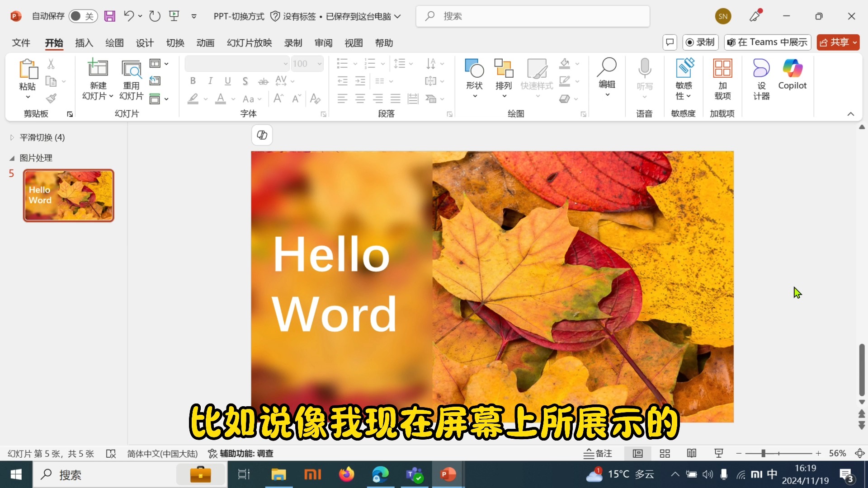The height and width of the screenshot is (488, 868).
Task: Click the Present in Teams button
Action: click(x=767, y=42)
